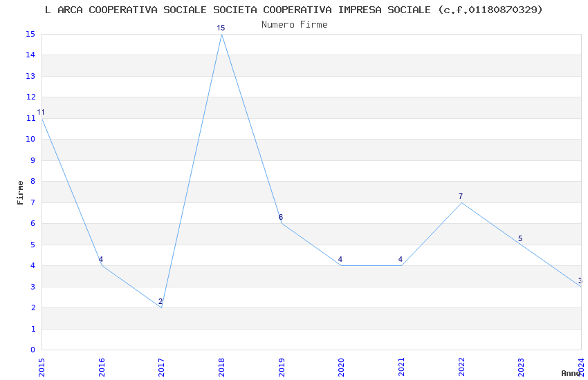Select the 2022 data point labeled 7
This screenshot has height=380, width=588.
461,202
